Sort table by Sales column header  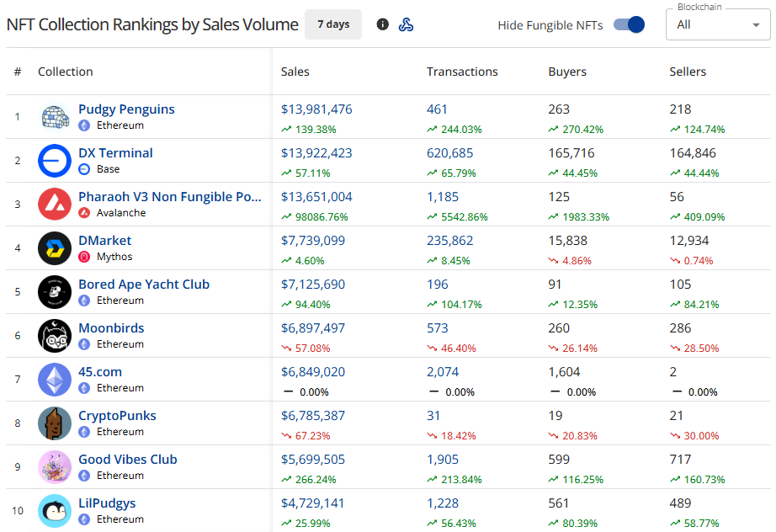[x=295, y=72]
